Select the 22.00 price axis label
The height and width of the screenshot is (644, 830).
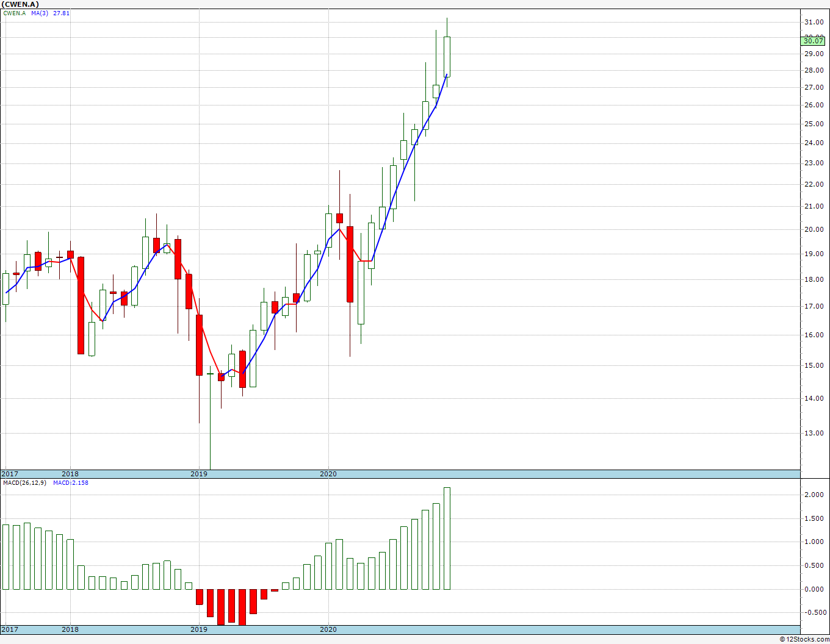point(813,185)
